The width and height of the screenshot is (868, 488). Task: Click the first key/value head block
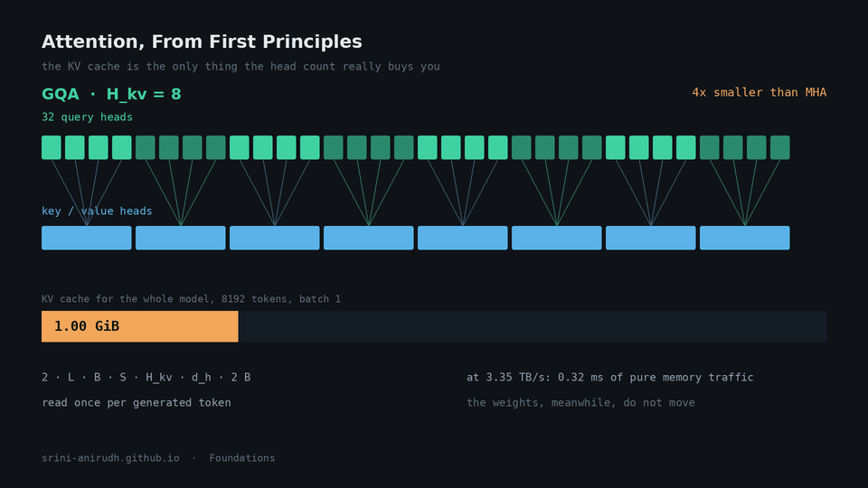tap(87, 238)
